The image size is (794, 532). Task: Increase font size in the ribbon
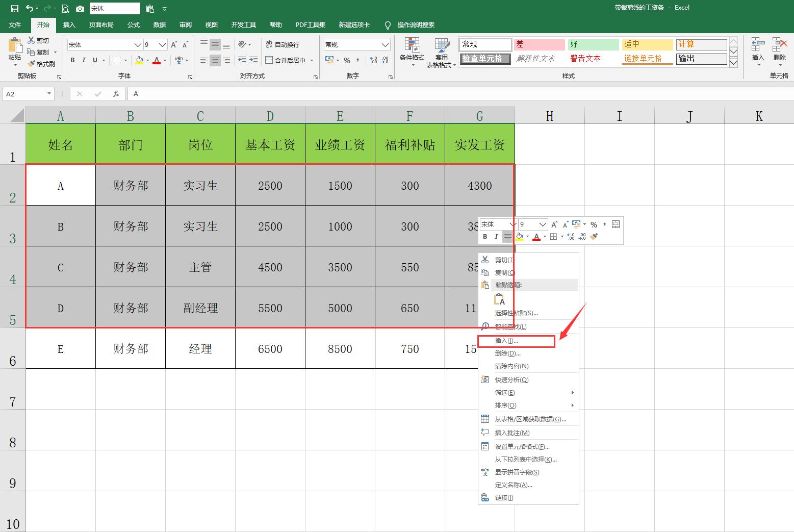click(x=174, y=45)
